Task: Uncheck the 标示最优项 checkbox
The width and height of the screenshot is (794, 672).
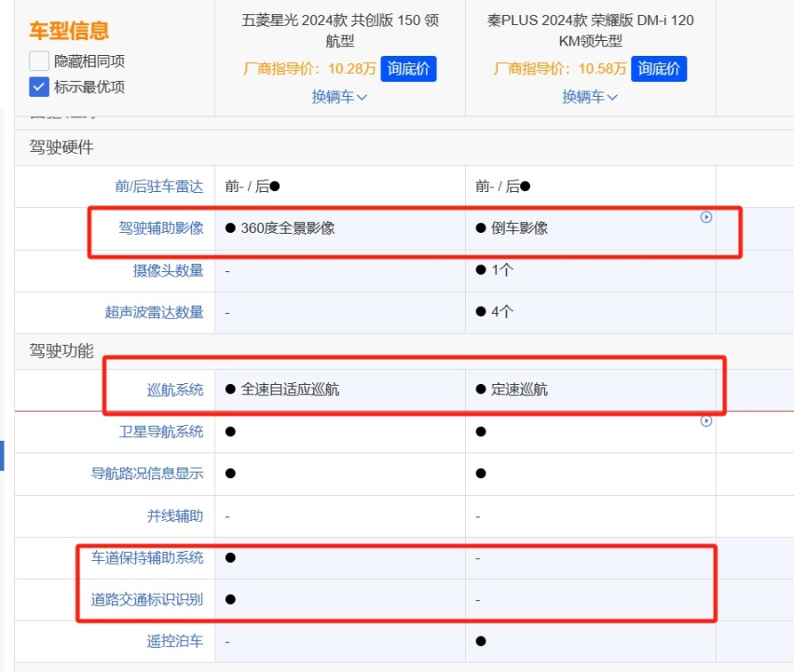Action: 39,87
